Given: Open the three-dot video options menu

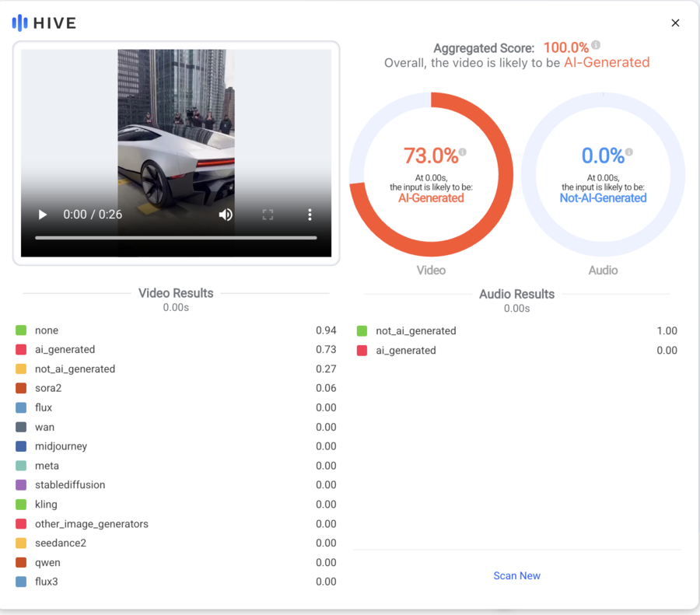Looking at the screenshot, I should point(310,215).
